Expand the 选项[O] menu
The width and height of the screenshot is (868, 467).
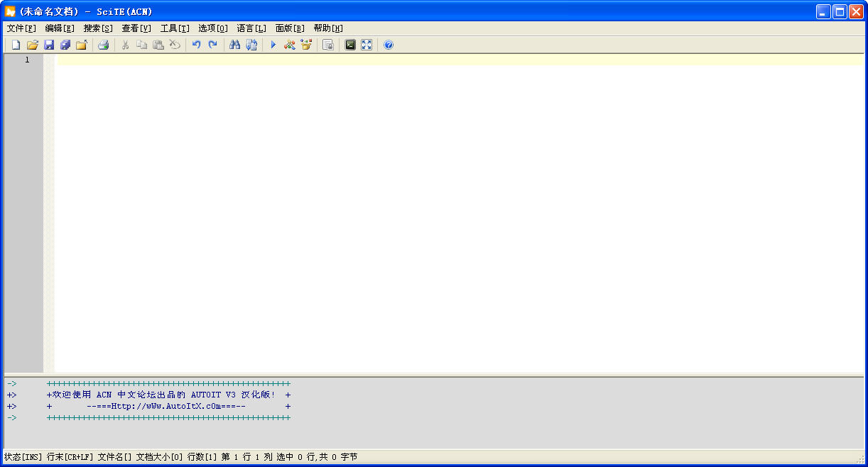[x=213, y=28]
